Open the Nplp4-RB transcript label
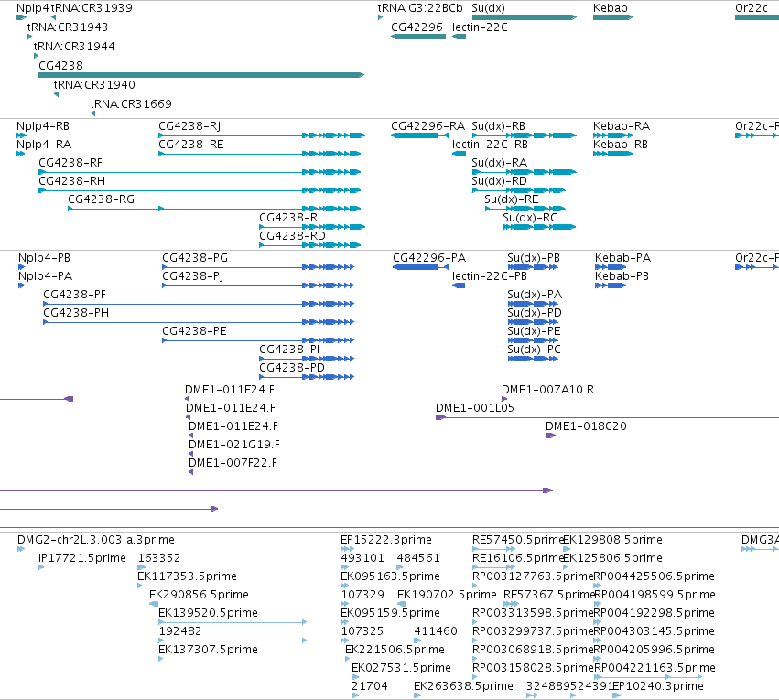The image size is (779, 700). point(43,126)
